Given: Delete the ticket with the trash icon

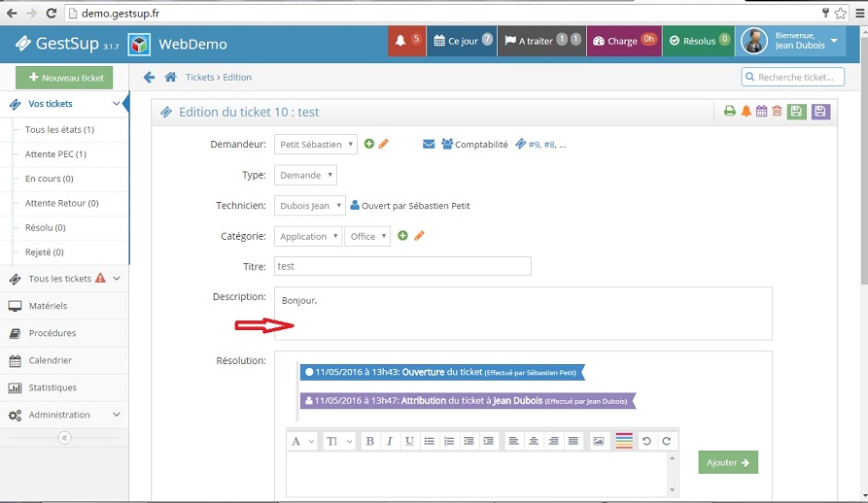Looking at the screenshot, I should pyautogui.click(x=778, y=111).
